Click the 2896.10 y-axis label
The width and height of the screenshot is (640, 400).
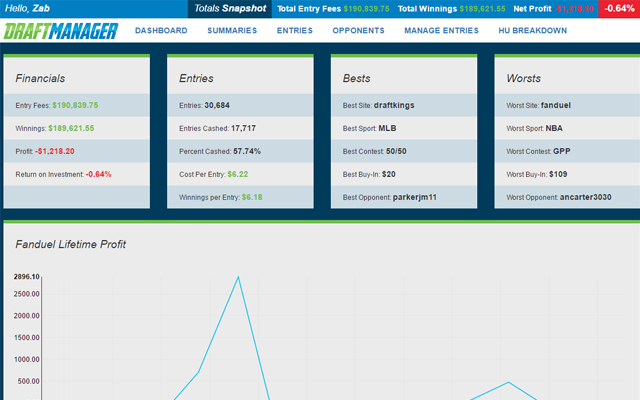click(x=27, y=277)
